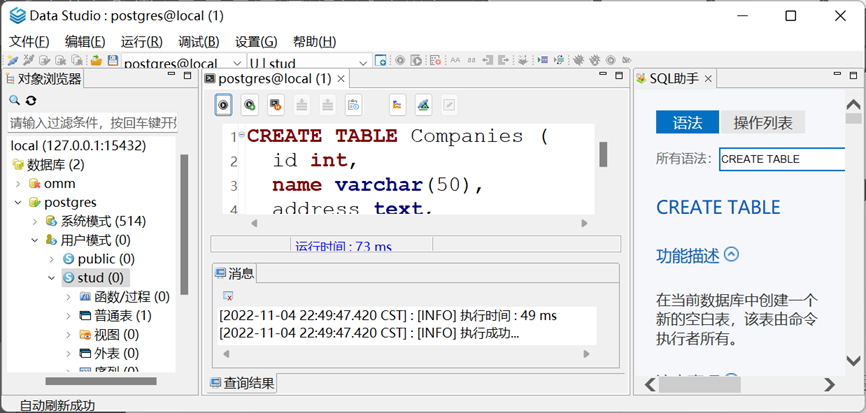
Task: Click the SQL assistant scroll-down arrow
Action: coord(854,360)
